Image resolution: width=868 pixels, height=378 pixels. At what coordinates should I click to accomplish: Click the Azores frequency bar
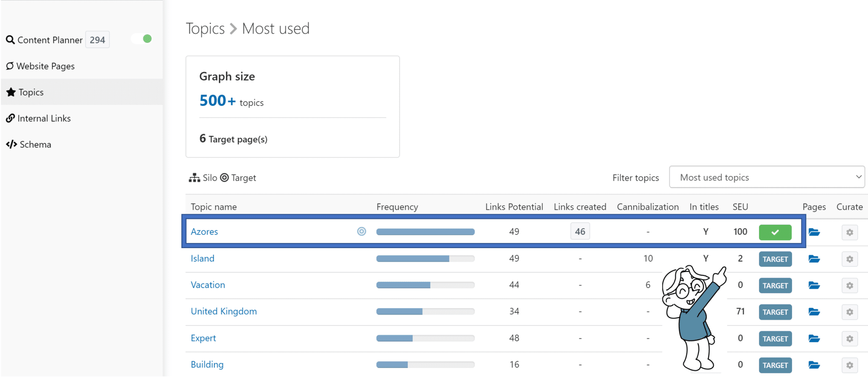425,232
